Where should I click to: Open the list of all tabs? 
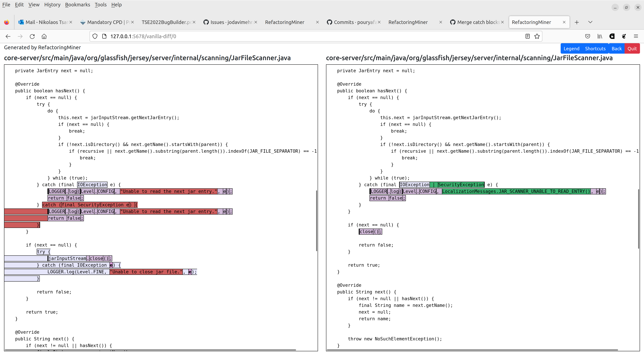[590, 22]
